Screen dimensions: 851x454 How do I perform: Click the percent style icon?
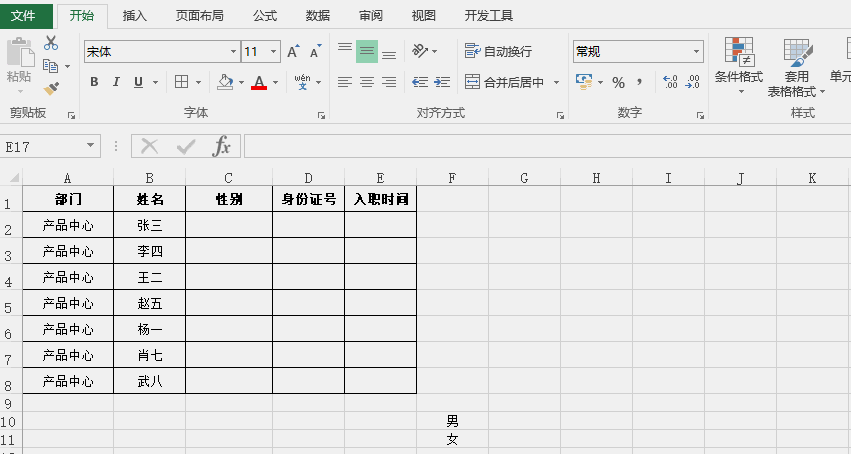pyautogui.click(x=618, y=82)
